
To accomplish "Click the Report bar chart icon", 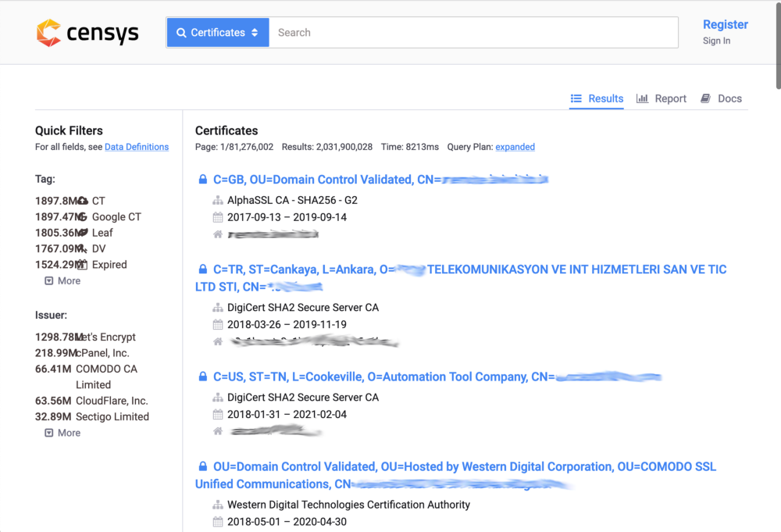I will 642,98.
